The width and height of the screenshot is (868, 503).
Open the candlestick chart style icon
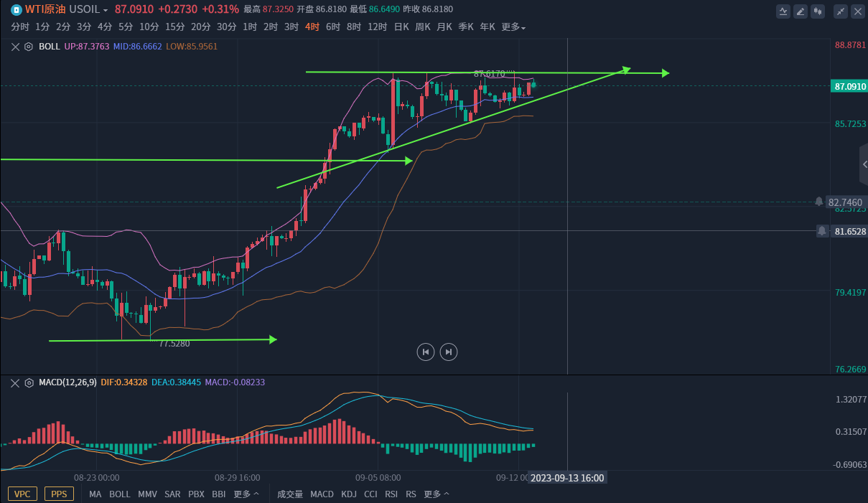[x=818, y=11]
